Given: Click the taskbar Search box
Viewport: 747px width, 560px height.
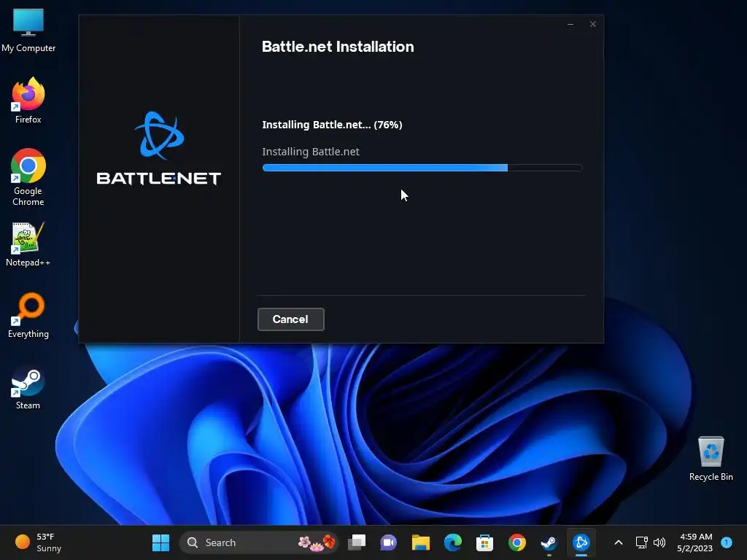Looking at the screenshot, I should pyautogui.click(x=259, y=542).
